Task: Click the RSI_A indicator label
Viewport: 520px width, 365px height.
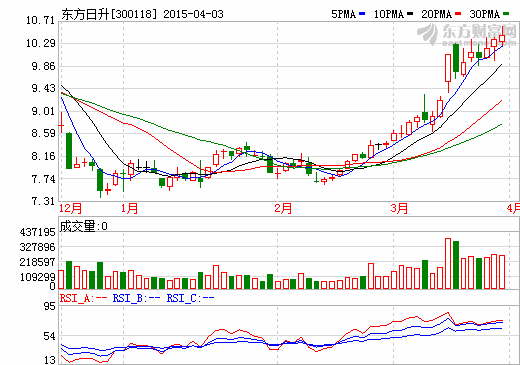Action: (83, 298)
